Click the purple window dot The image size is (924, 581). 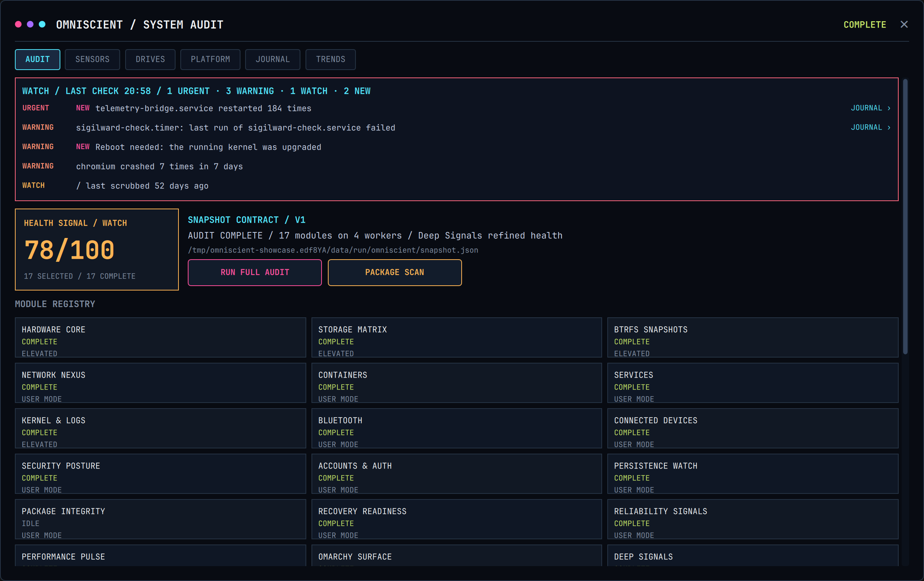(30, 25)
